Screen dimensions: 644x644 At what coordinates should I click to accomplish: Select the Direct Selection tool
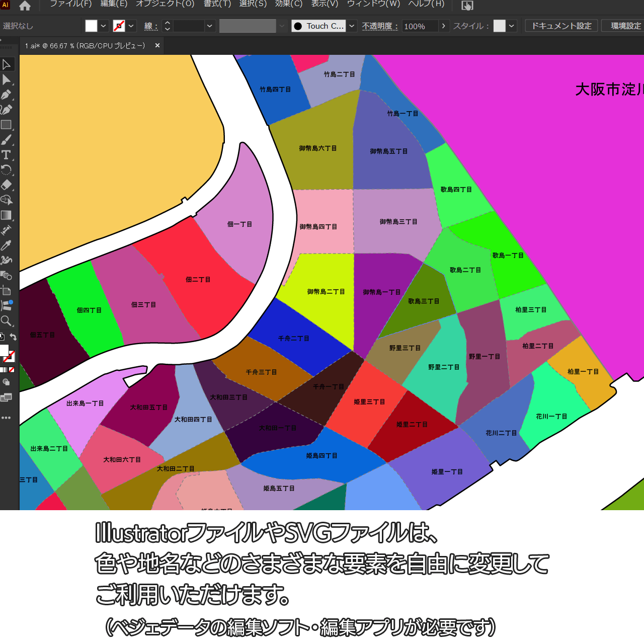click(7, 79)
